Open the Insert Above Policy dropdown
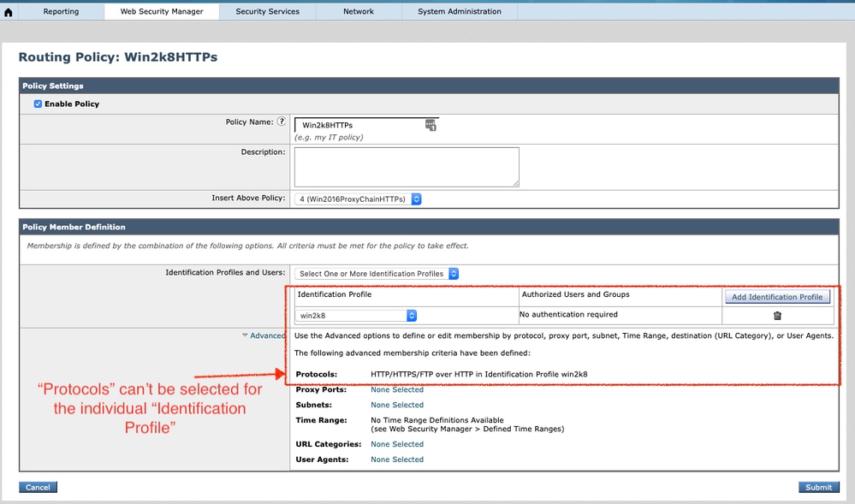Image resolution: width=855 pixels, height=504 pixels. coord(358,199)
